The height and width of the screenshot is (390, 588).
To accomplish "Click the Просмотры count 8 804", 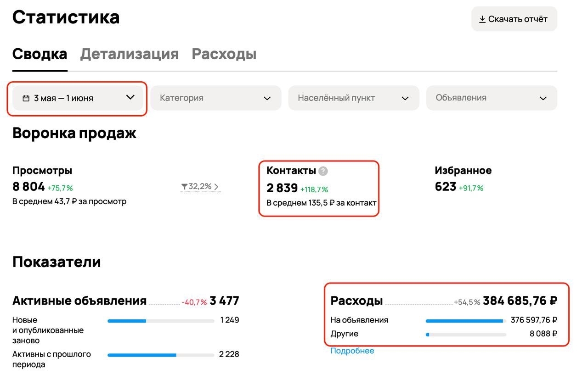I will point(28,187).
